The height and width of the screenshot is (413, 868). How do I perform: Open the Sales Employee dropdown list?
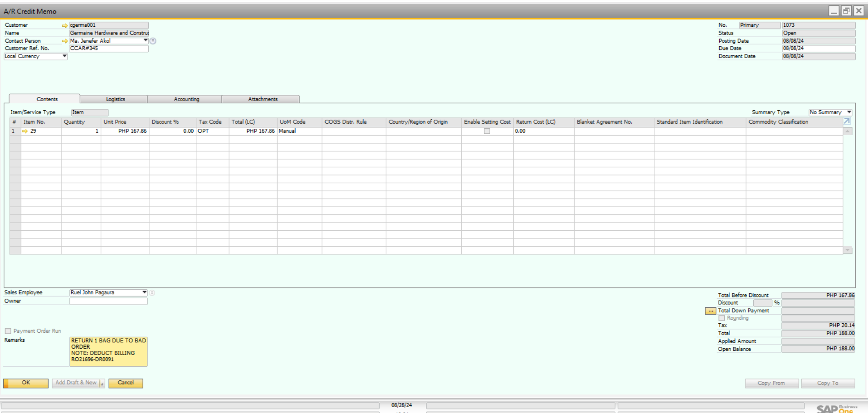click(x=144, y=292)
